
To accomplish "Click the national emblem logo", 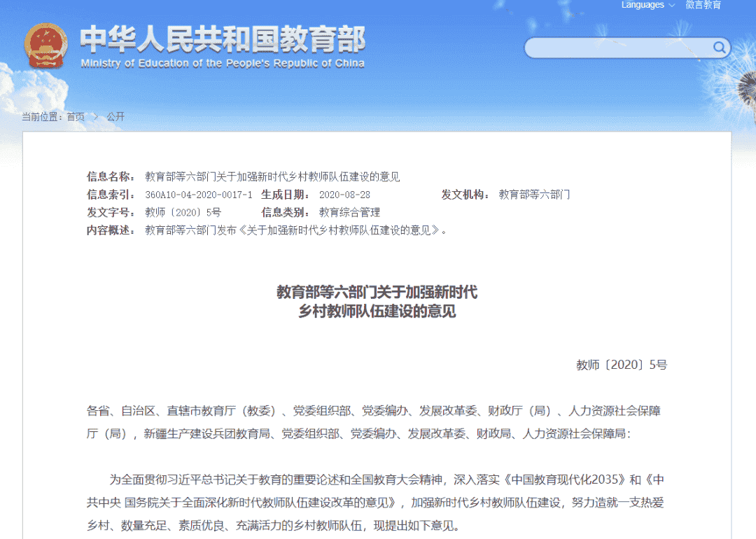I will pos(46,45).
